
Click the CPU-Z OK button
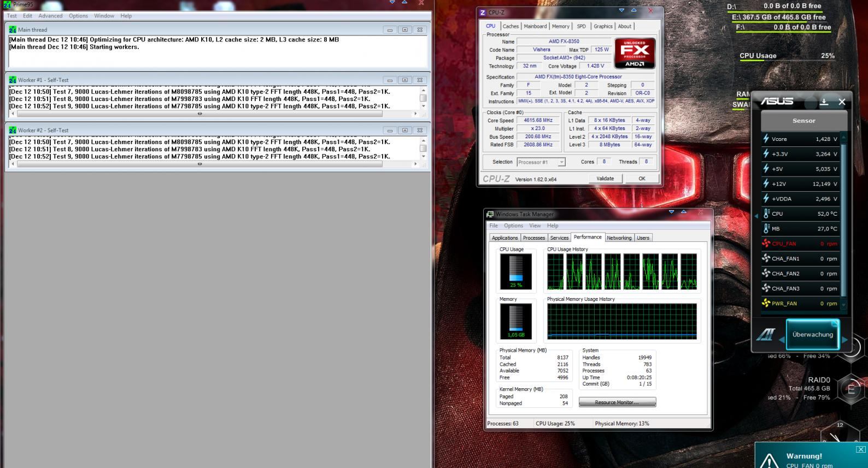click(x=642, y=179)
